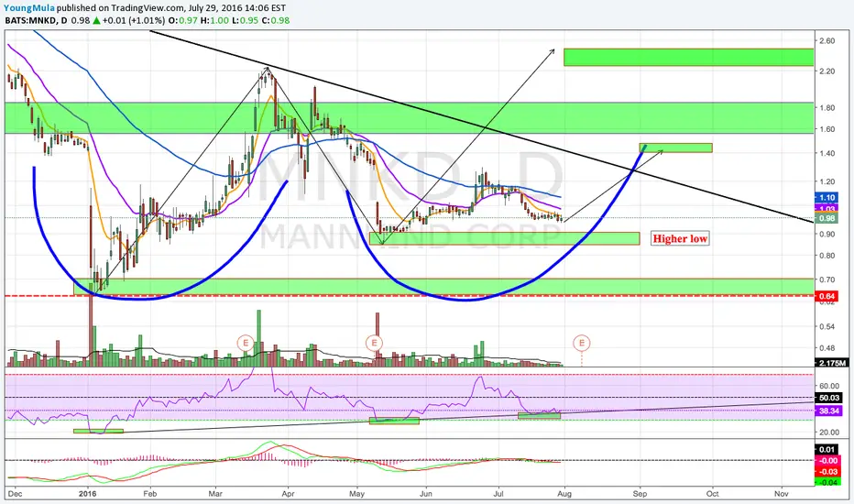This screenshot has width=854, height=504.
Task: Click the Sep label on the time axis
Action: tap(640, 494)
